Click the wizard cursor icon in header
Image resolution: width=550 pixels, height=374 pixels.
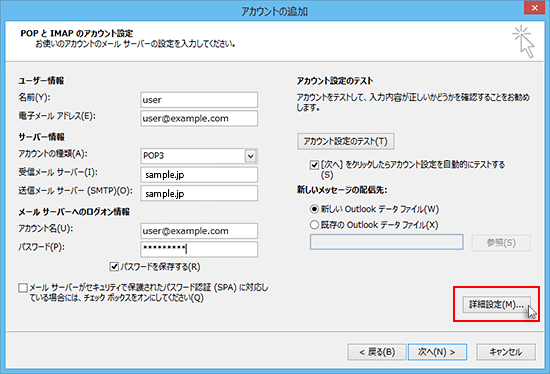point(523,41)
